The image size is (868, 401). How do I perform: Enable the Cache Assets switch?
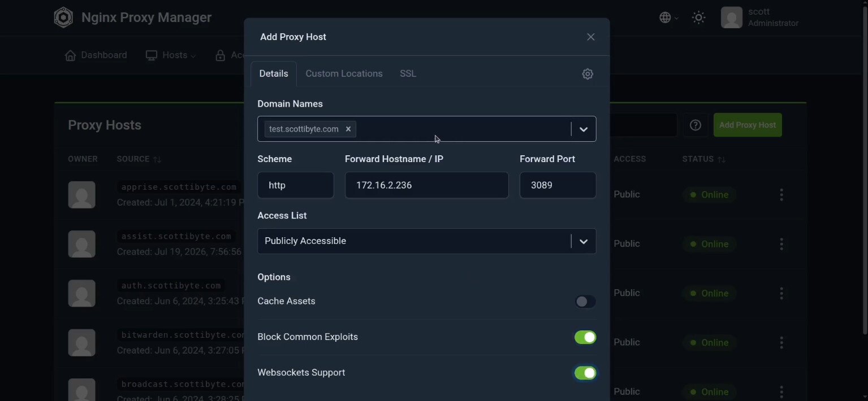click(x=585, y=302)
